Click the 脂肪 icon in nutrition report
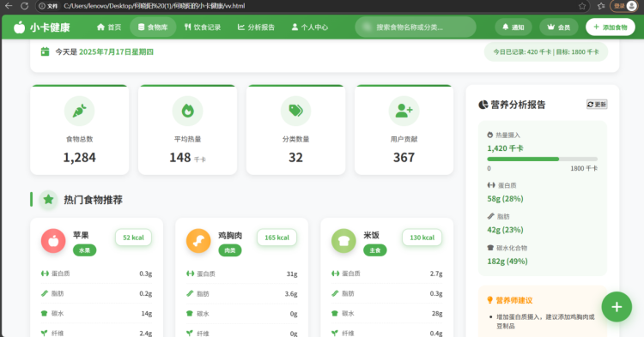 [490, 216]
